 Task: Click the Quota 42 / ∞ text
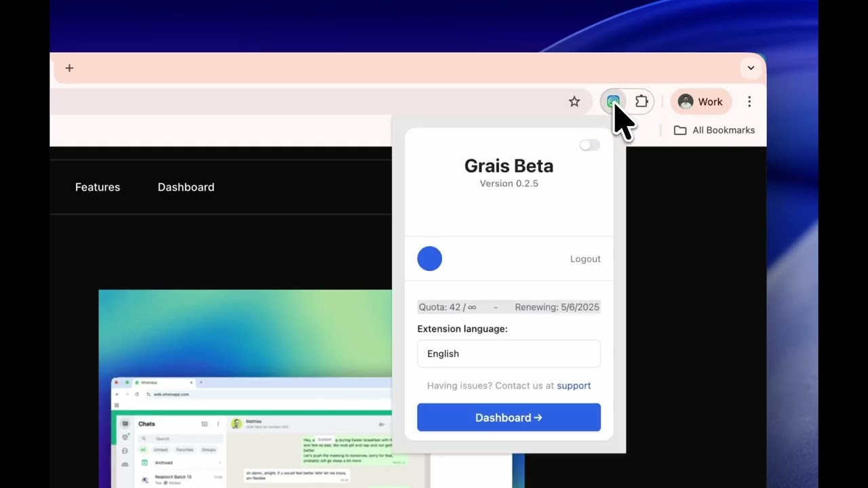click(x=448, y=307)
